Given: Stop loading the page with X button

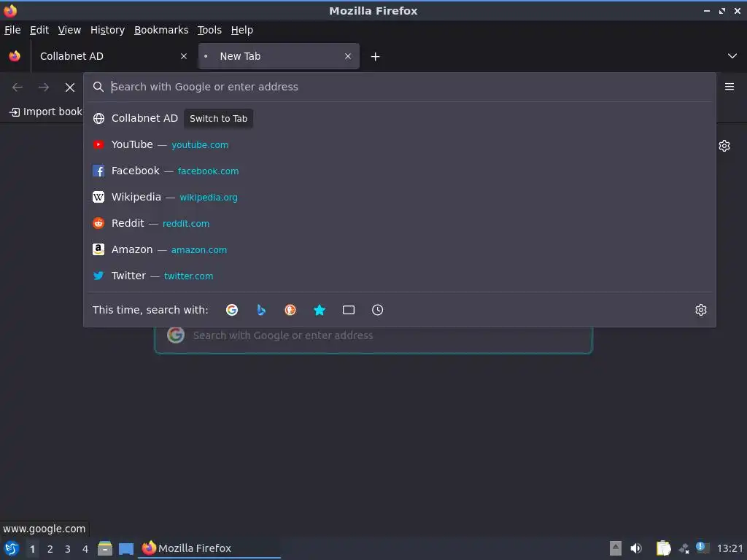Looking at the screenshot, I should (x=70, y=87).
